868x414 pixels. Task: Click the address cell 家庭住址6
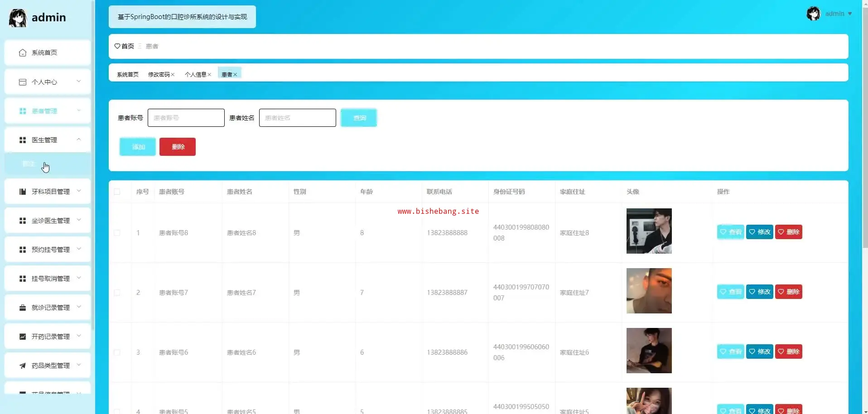click(x=574, y=352)
